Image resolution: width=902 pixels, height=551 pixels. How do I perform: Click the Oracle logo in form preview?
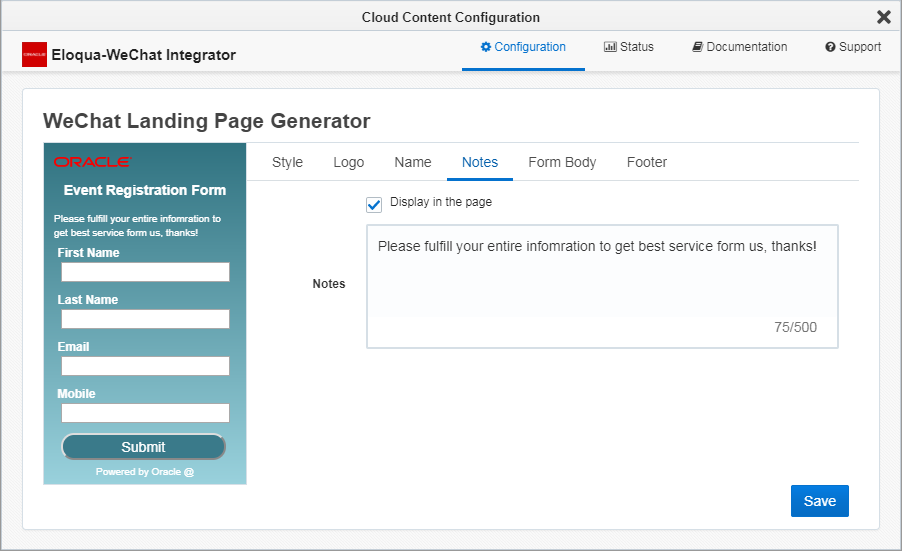93,162
